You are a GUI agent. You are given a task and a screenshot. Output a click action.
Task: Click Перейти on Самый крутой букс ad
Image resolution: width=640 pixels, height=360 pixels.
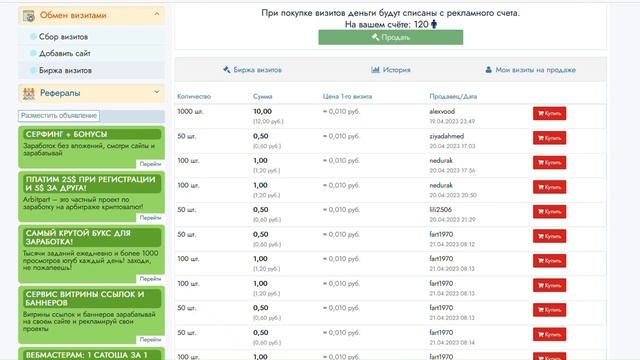[150, 279]
